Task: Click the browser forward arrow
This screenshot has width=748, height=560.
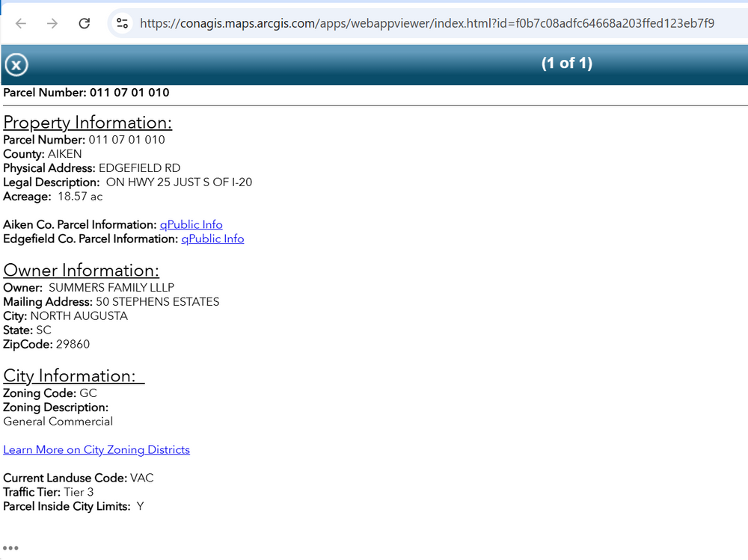Action: pos(52,23)
